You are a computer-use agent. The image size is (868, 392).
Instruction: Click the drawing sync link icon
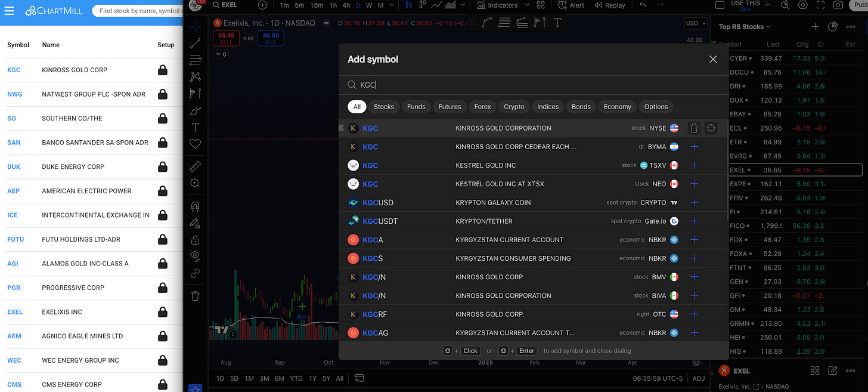pos(196,273)
